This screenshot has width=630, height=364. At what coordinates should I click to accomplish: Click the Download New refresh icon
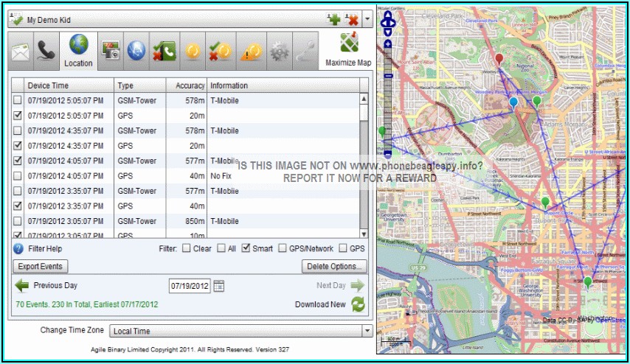pos(358,304)
